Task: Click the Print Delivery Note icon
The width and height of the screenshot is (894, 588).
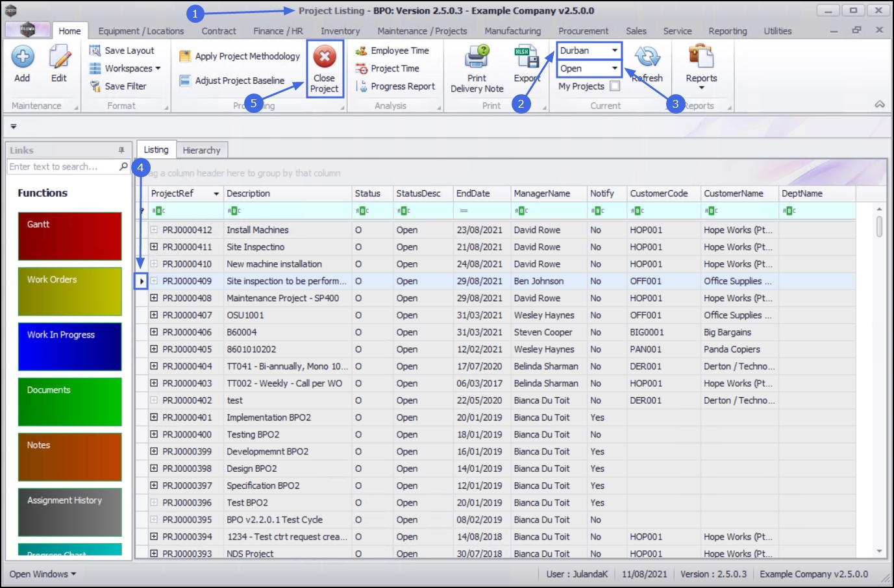Action: click(477, 58)
